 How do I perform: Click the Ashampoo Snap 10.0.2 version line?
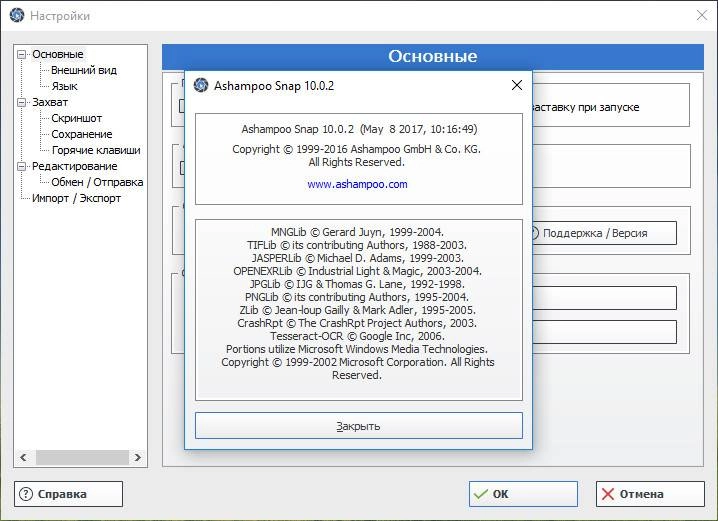pyautogui.click(x=359, y=129)
